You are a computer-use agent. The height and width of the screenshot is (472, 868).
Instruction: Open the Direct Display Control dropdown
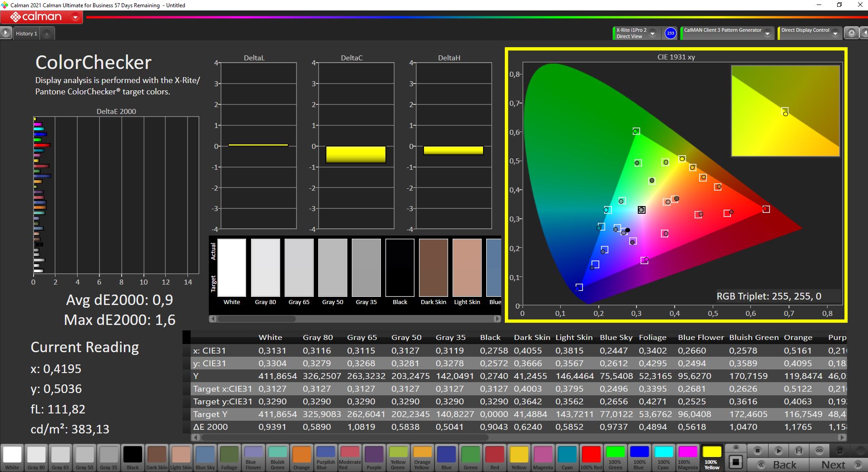[836, 33]
